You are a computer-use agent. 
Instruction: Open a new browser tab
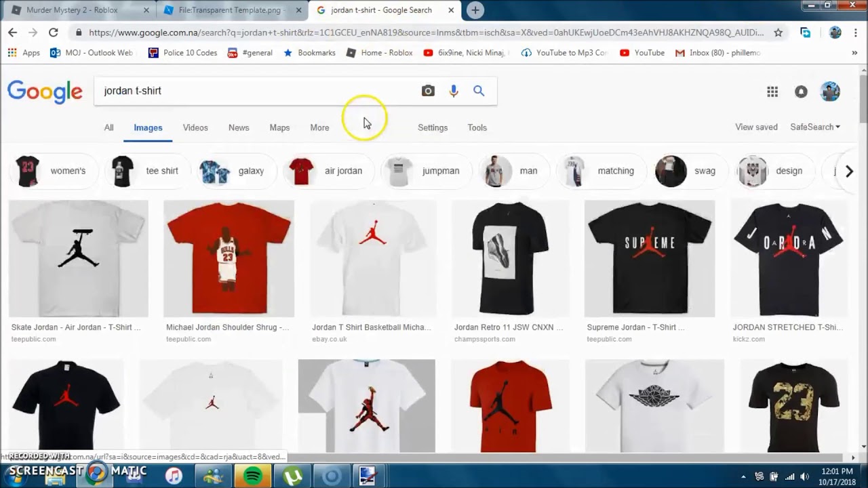pyautogui.click(x=475, y=10)
